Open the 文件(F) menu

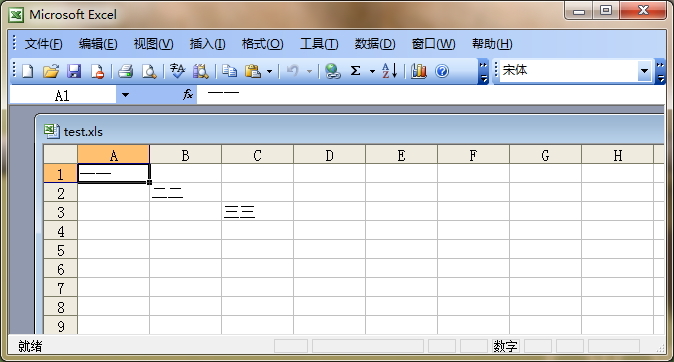43,44
